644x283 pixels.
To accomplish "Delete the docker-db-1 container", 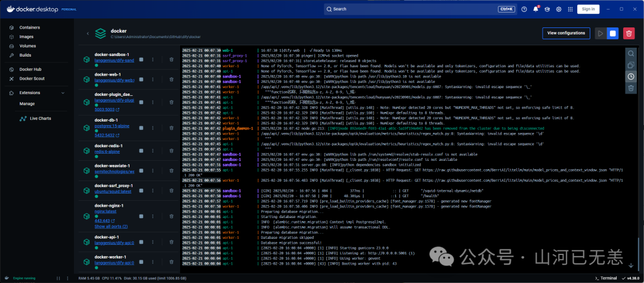I will [171, 128].
